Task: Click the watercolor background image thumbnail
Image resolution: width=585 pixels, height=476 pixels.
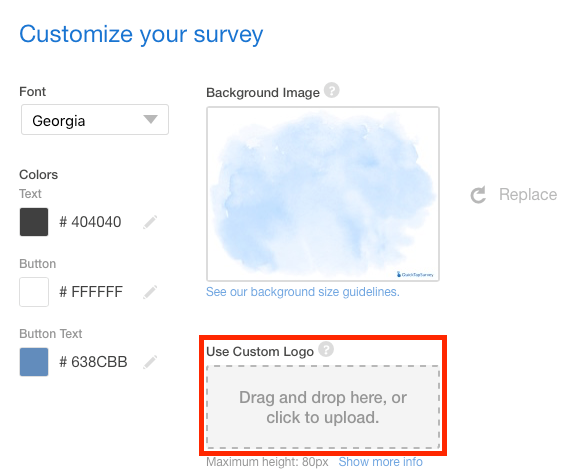Action: coord(323,194)
